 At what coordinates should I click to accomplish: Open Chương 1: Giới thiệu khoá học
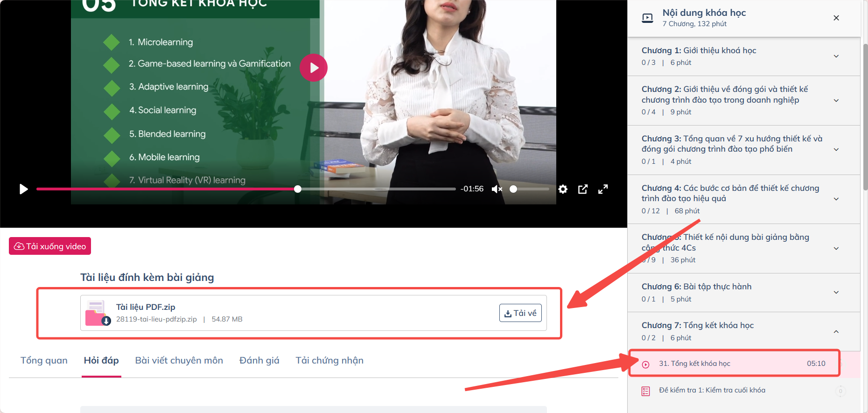699,50
